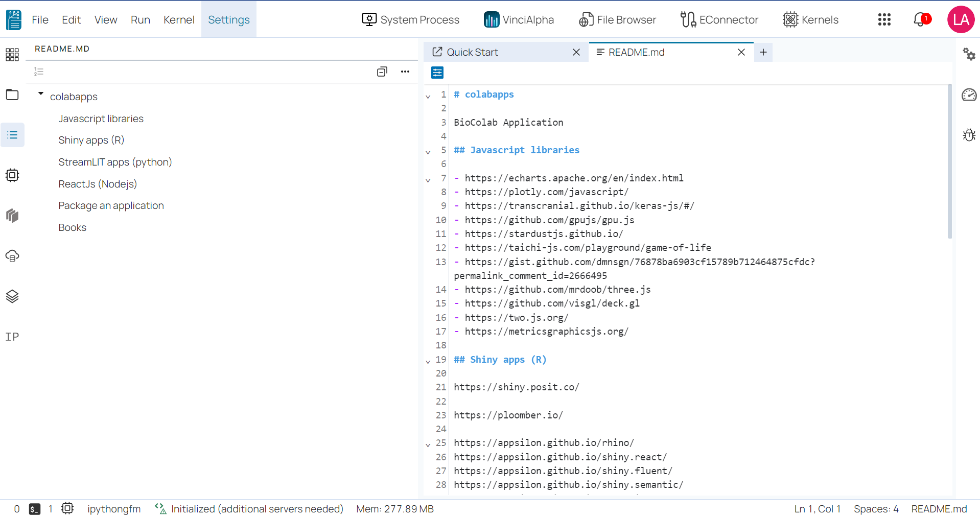Screen dimensions: 980x516
Task: Click the echarts.apache.org URL on line 7
Action: (x=574, y=178)
